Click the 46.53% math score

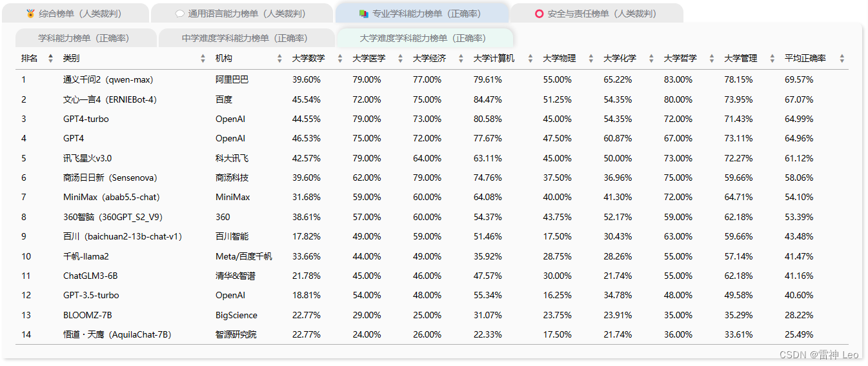click(307, 138)
